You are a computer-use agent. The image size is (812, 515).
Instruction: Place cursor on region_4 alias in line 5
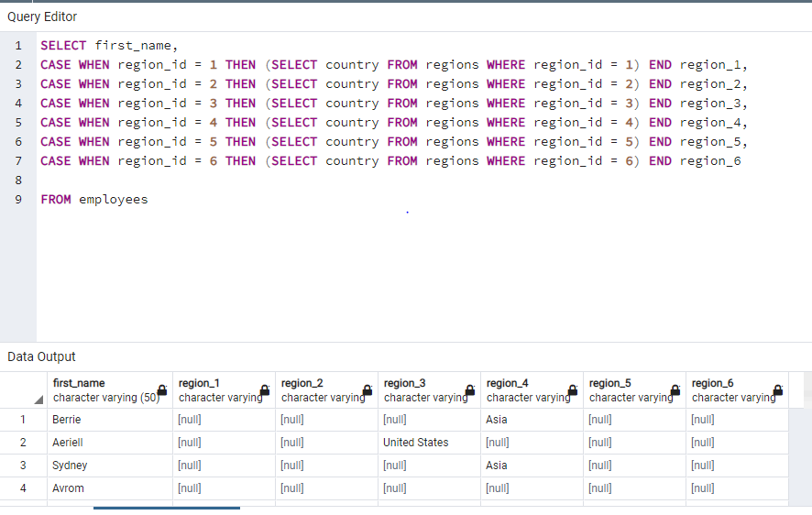tap(710, 122)
